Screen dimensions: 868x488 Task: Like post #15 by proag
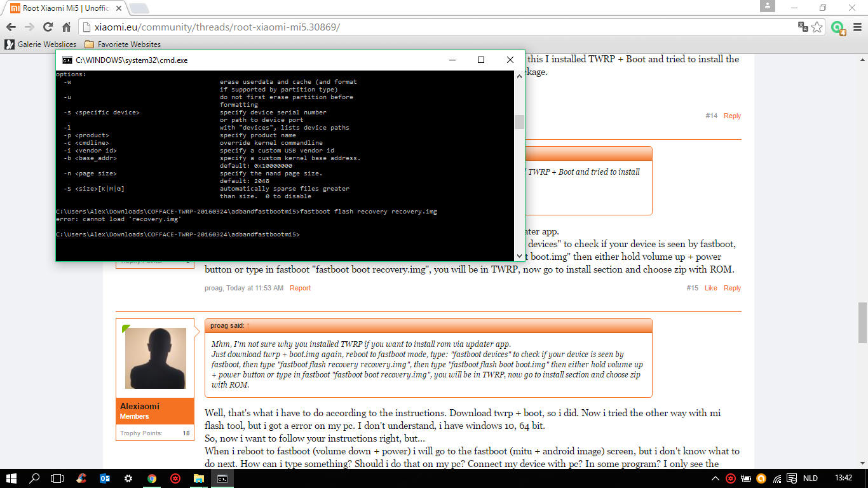(x=710, y=288)
